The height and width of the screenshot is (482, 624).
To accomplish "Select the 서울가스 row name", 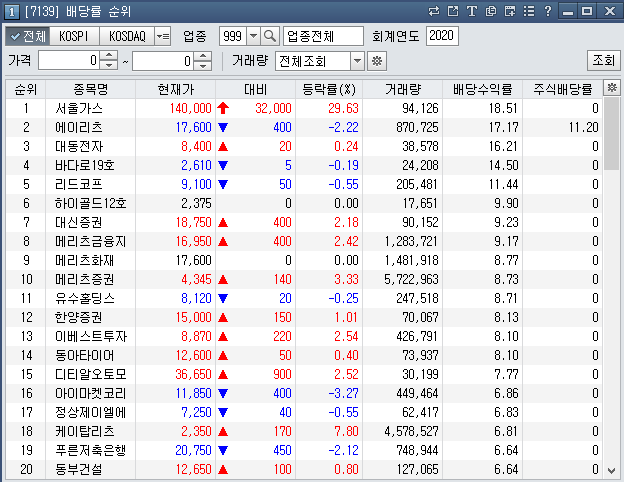I will (79, 108).
